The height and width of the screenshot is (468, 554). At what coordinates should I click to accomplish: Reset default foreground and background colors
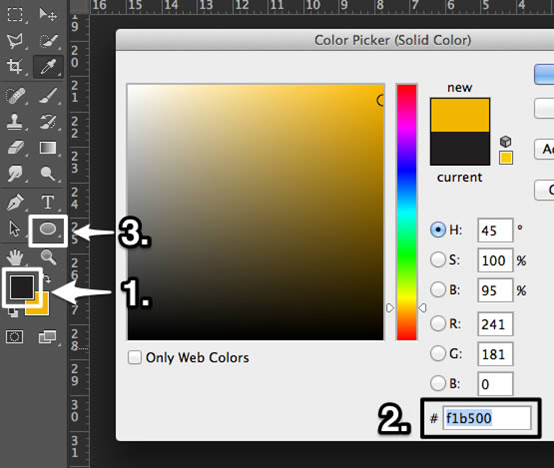(x=13, y=313)
